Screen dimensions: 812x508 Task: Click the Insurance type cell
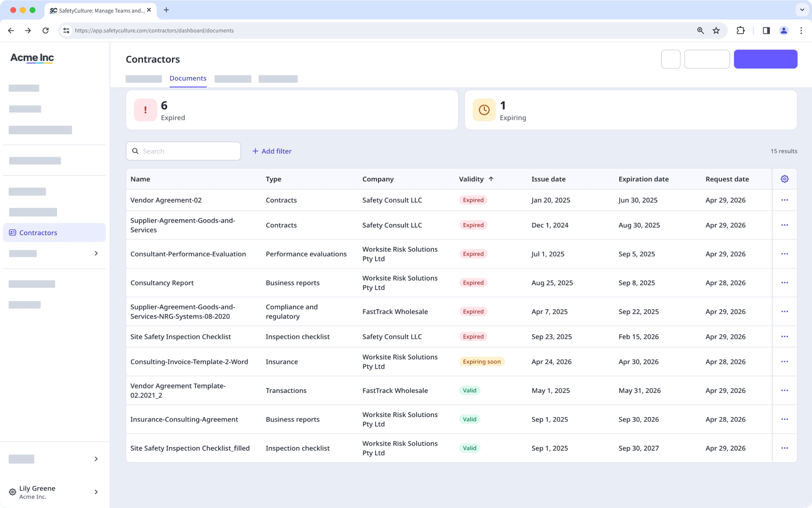(x=281, y=362)
